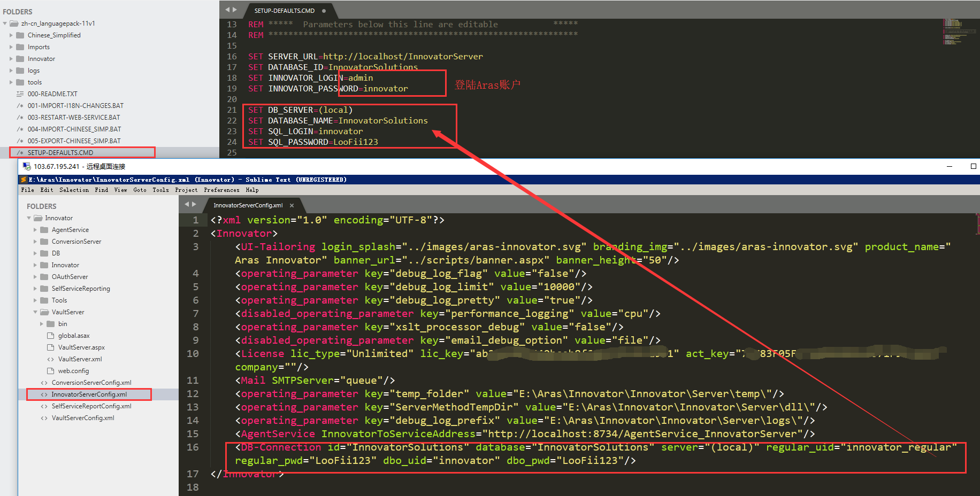Expand the tools folder in top sidebar
Screen dimensions: 980x496
point(11,82)
